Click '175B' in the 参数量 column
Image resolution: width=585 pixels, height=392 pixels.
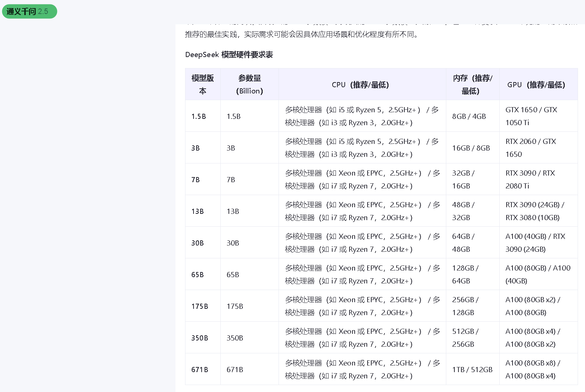tap(235, 306)
